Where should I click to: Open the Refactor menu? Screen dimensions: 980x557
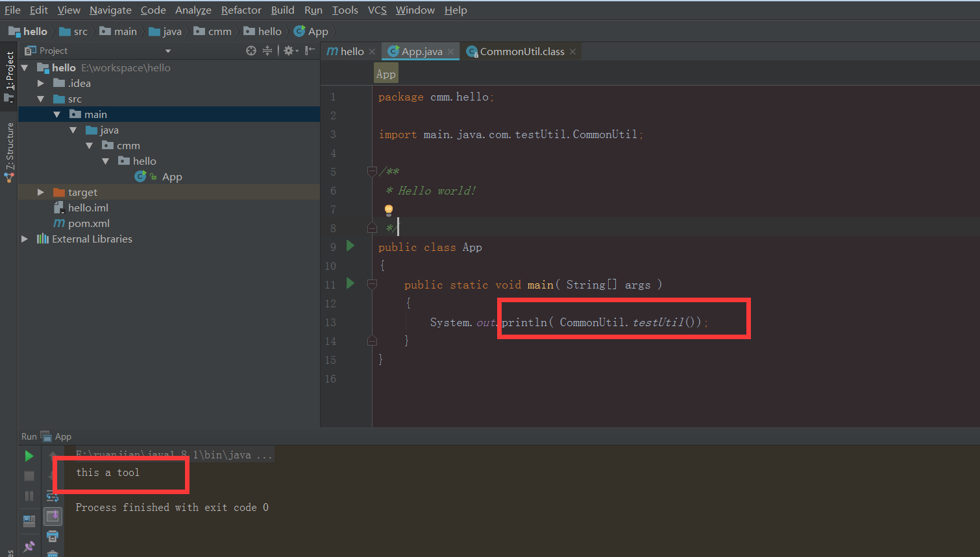(241, 10)
